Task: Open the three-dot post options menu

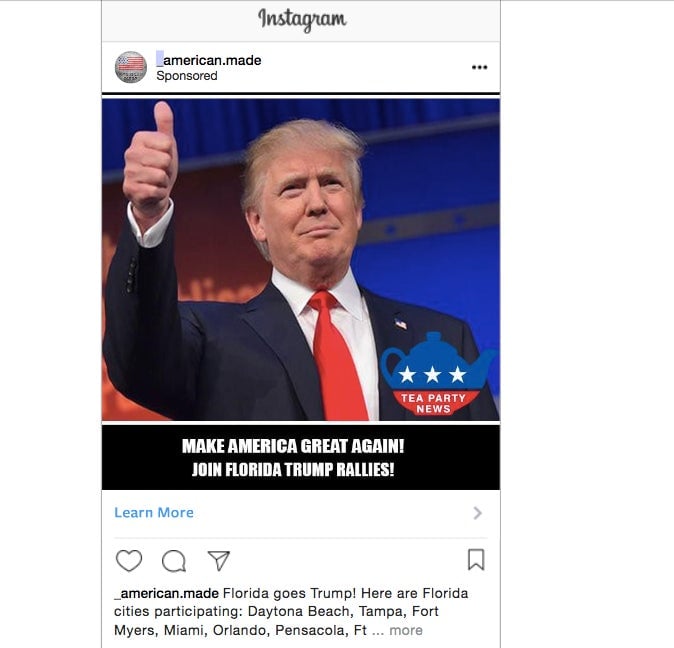Action: point(479,67)
